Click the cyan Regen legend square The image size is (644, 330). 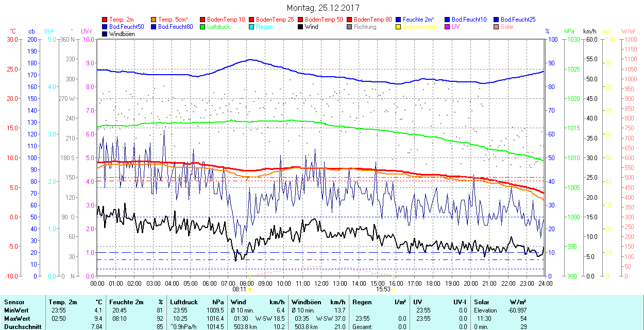[252, 27]
